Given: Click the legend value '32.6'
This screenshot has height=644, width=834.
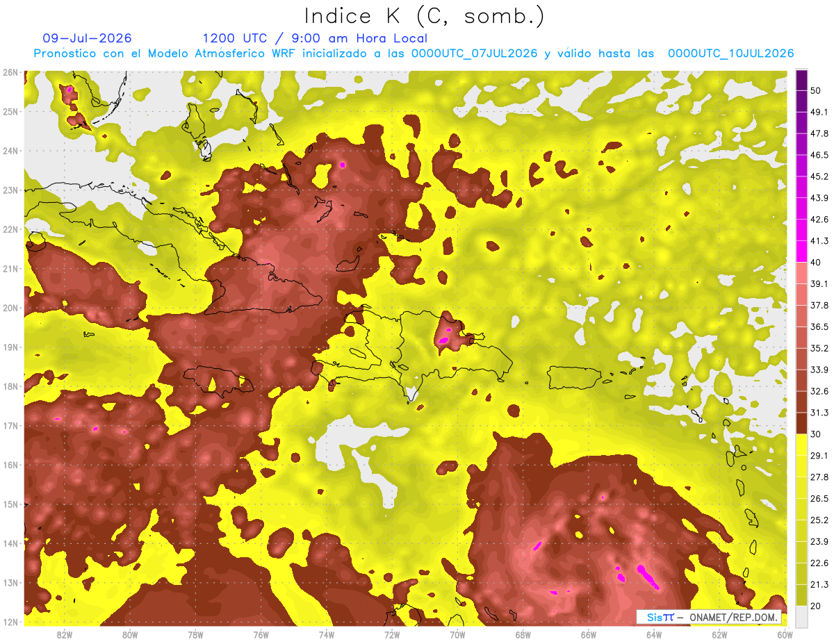Looking at the screenshot, I should click(819, 391).
